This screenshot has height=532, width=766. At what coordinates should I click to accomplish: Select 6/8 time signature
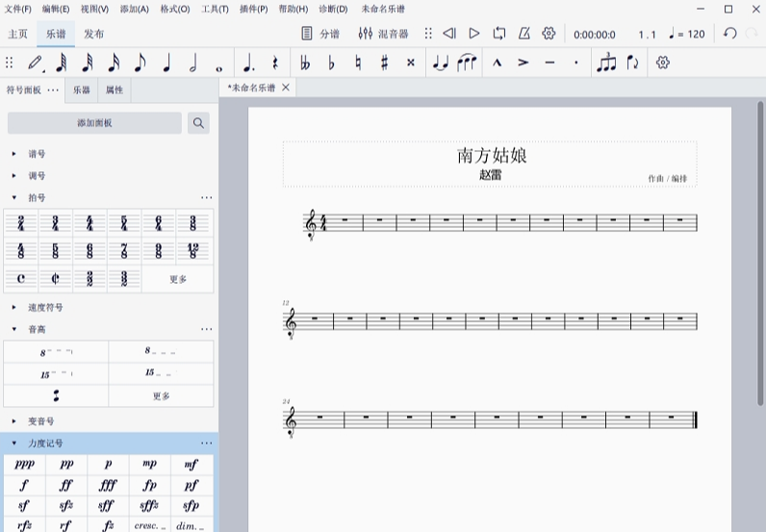(x=89, y=251)
